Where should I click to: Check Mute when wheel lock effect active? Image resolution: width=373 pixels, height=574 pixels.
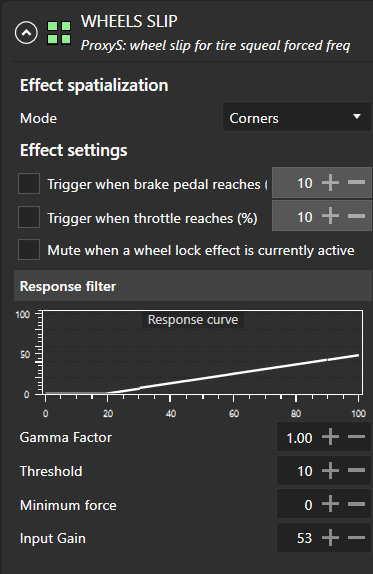[29, 250]
